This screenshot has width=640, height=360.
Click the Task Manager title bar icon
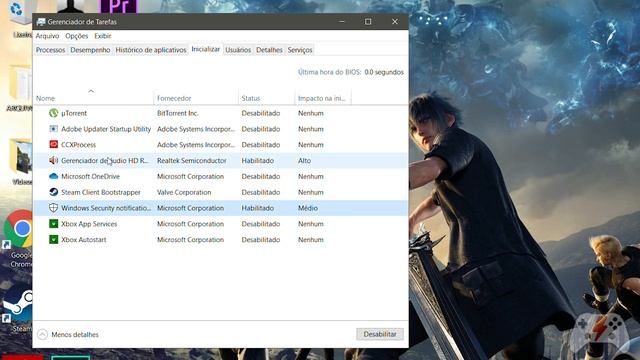[41, 22]
